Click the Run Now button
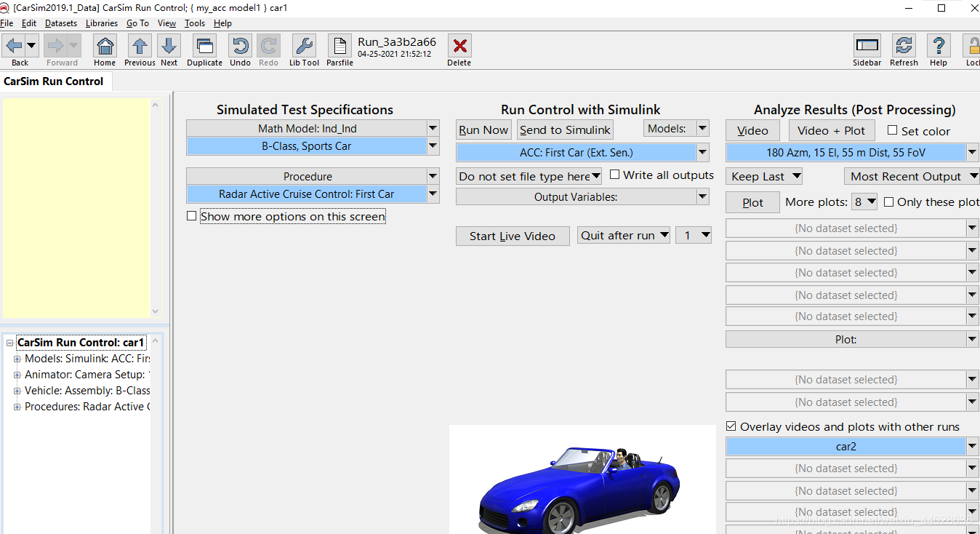The height and width of the screenshot is (534, 980). [x=483, y=129]
